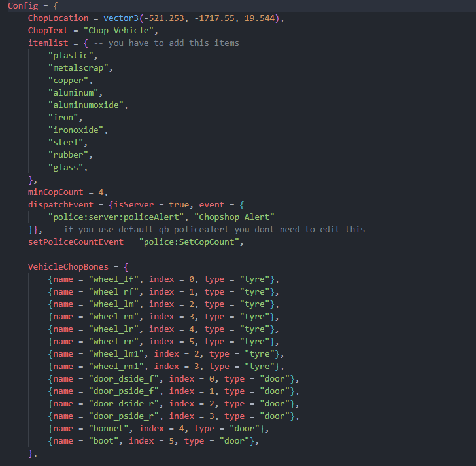
Task: Click the "wheel_lf" bone name
Action: point(114,279)
